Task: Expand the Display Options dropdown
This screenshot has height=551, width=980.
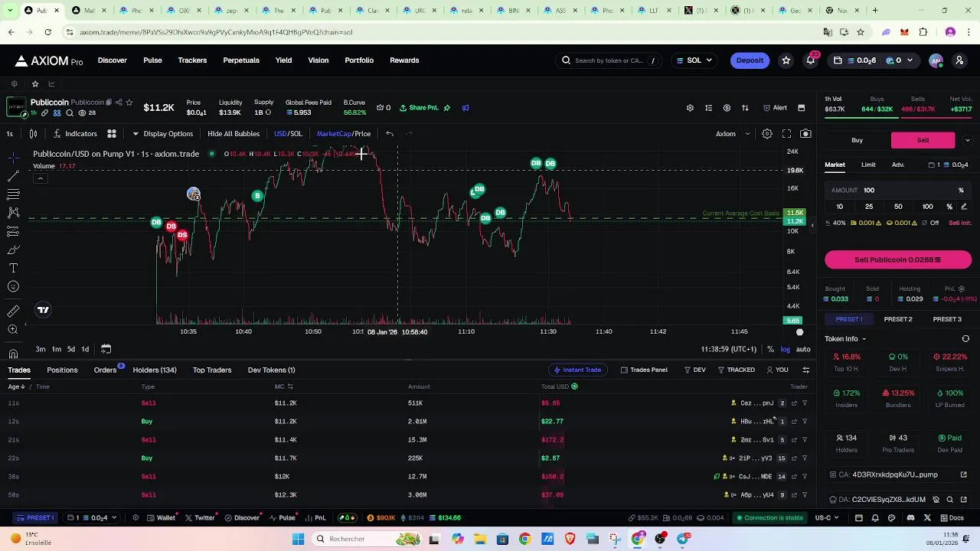Action: point(162,134)
